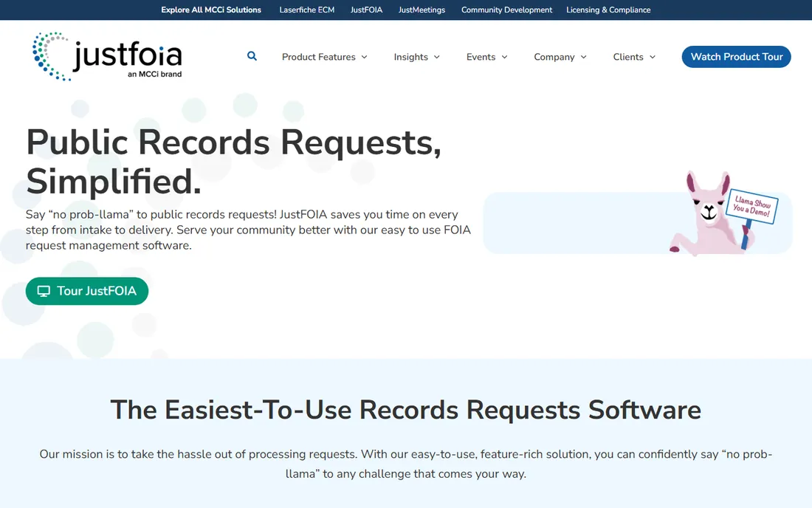The width and height of the screenshot is (812, 508).
Task: Expand the Product Features chevron
Action: pos(364,57)
